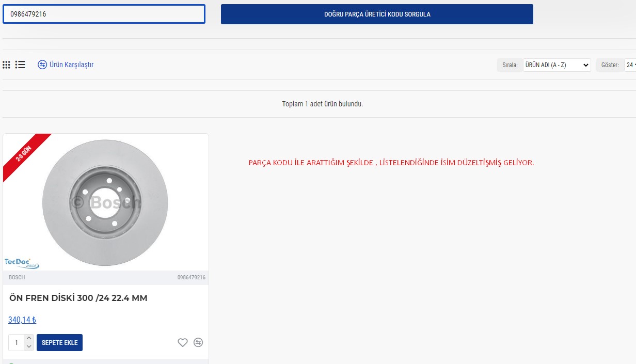Viewport: 636px width, 364px height.
Task: Click the part code search field
Action: pos(104,14)
